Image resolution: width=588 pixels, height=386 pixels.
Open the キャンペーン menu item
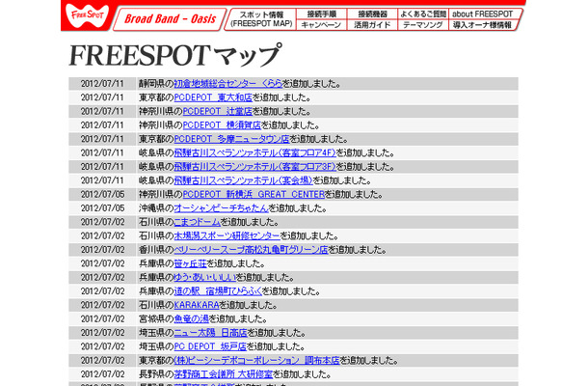click(321, 25)
